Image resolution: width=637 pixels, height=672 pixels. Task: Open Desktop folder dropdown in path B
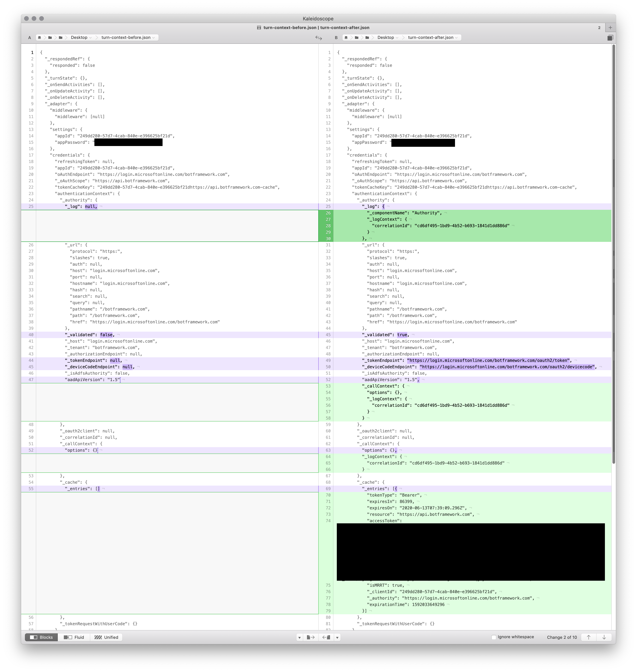tap(388, 38)
